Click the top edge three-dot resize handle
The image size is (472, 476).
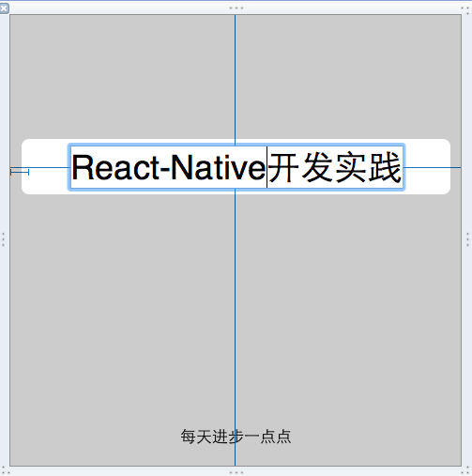tap(236, 8)
